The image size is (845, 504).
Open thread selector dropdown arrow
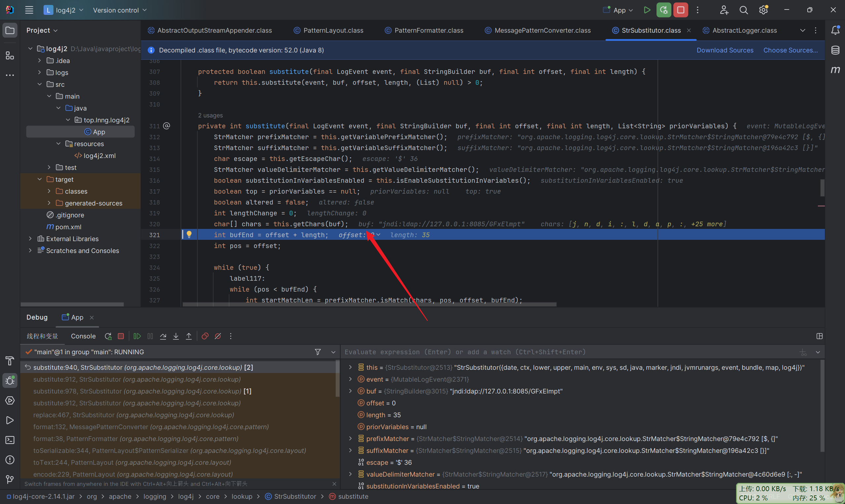coord(333,352)
